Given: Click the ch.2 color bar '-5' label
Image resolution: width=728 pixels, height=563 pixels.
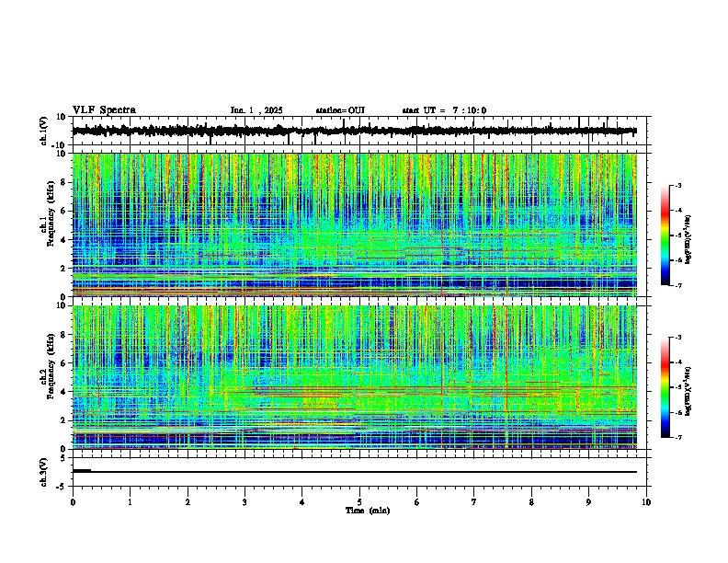Looking at the screenshot, I should pos(677,387).
